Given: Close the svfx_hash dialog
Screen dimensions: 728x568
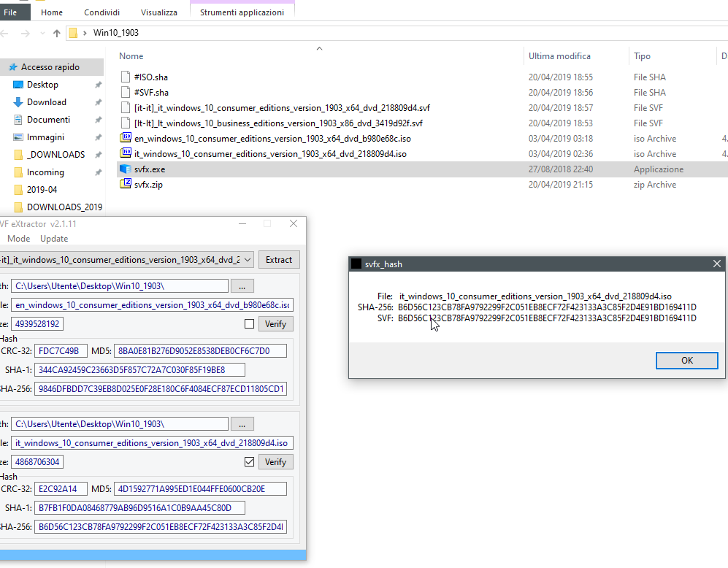Looking at the screenshot, I should [717, 264].
